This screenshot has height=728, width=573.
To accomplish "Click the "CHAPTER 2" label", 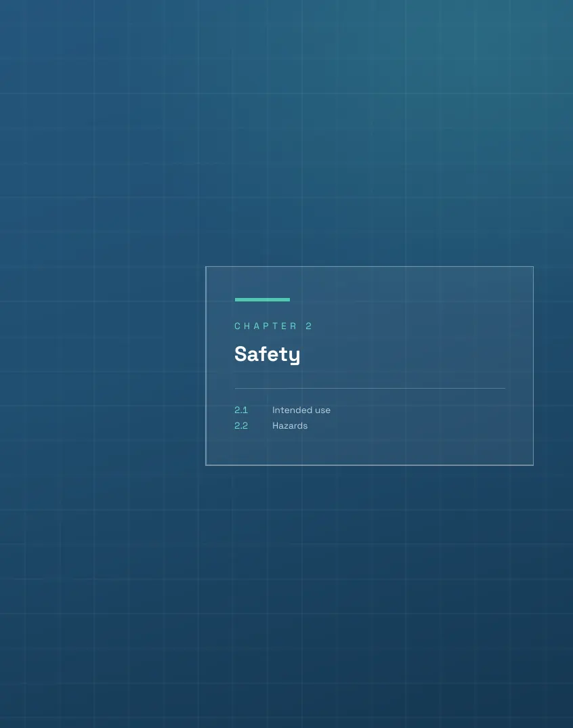I will click(273, 326).
